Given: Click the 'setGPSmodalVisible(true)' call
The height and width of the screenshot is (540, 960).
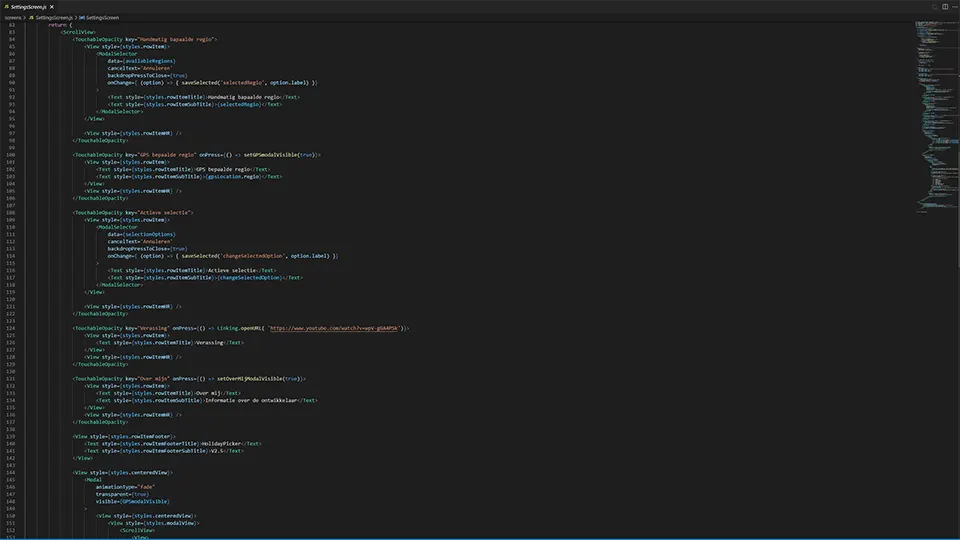Looking at the screenshot, I should click(279, 155).
